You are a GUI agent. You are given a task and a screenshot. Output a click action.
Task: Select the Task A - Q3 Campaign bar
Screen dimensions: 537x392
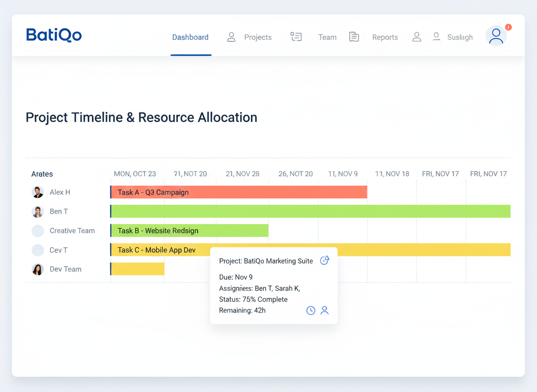tap(239, 192)
